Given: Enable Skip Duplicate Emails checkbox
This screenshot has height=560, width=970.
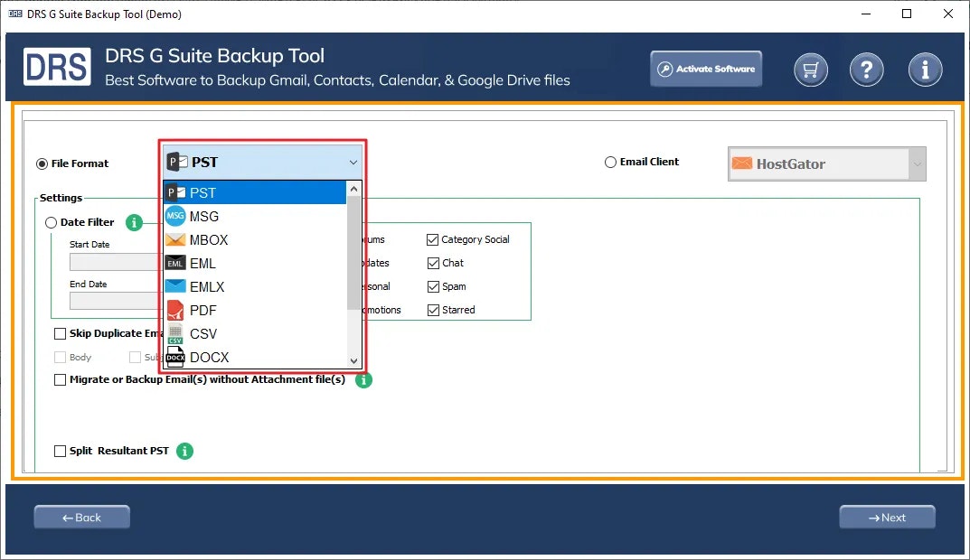Looking at the screenshot, I should (60, 334).
